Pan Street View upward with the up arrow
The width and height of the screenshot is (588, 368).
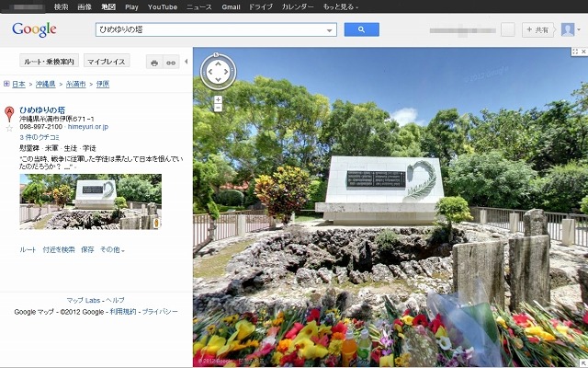(x=219, y=63)
